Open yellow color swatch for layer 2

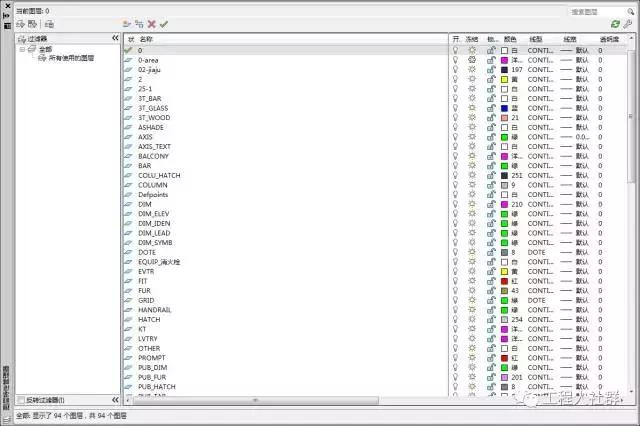point(504,79)
